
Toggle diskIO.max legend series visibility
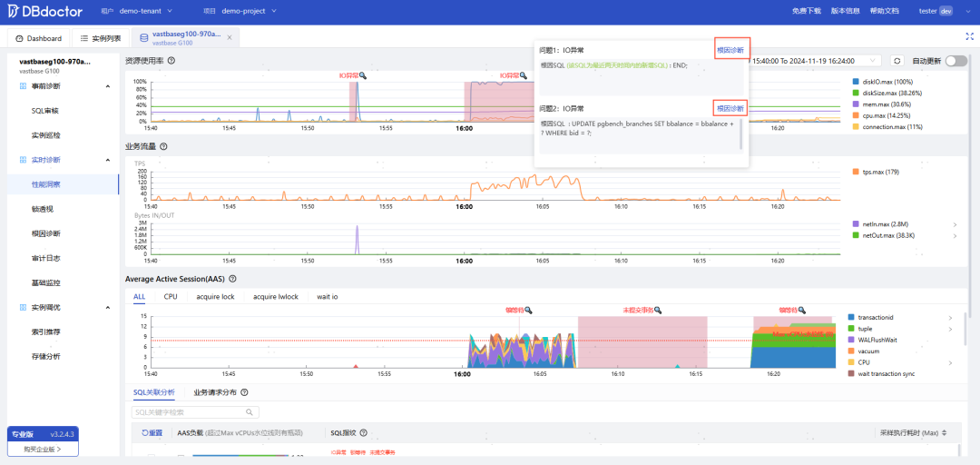[883, 82]
